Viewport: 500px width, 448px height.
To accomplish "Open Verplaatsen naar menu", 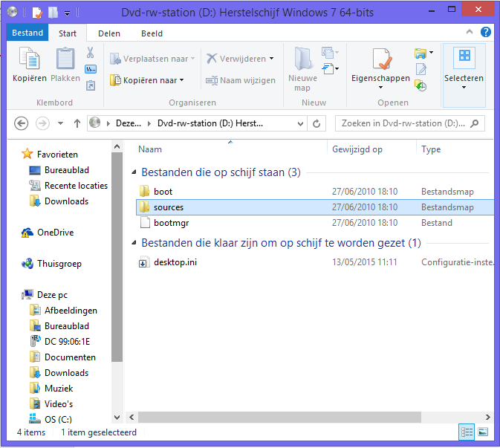I will point(152,59).
